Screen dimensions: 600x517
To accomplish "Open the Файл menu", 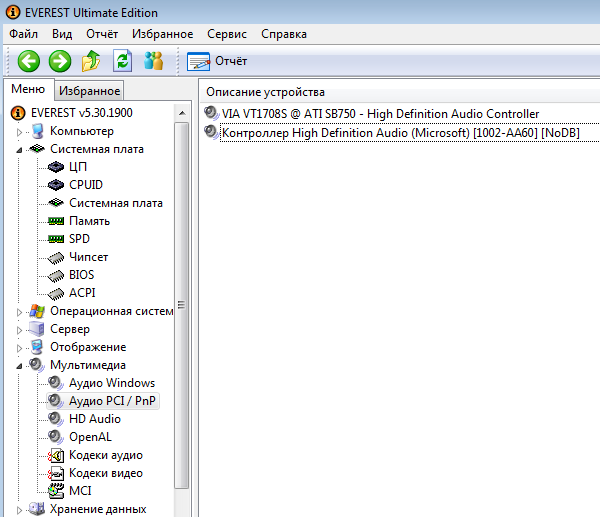I will (23, 34).
